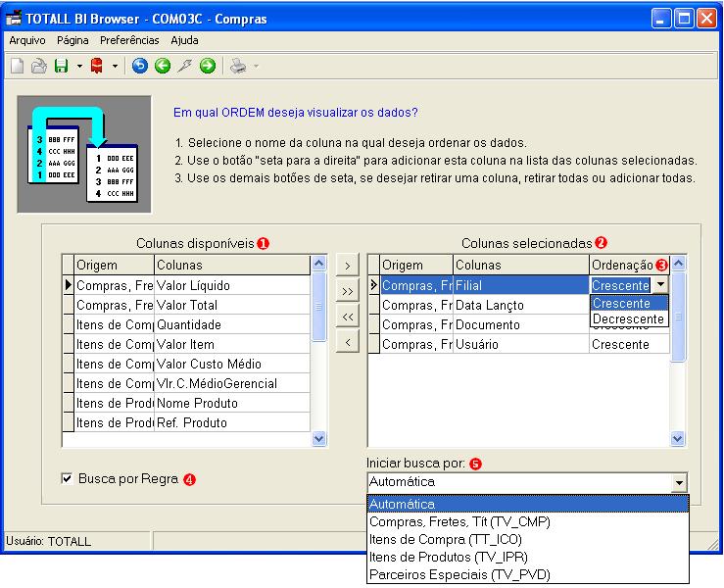Screen dimensions: 724x588
Task: Open the Ordenação dropdown arrow for Filial row
Action: 660,285
